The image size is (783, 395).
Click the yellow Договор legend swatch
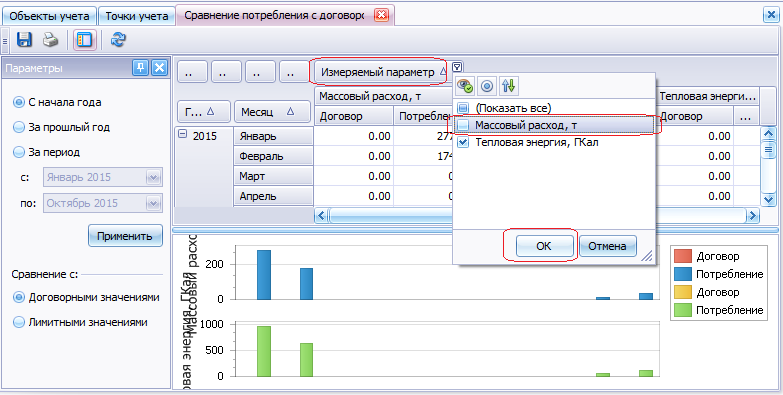pyautogui.click(x=682, y=292)
